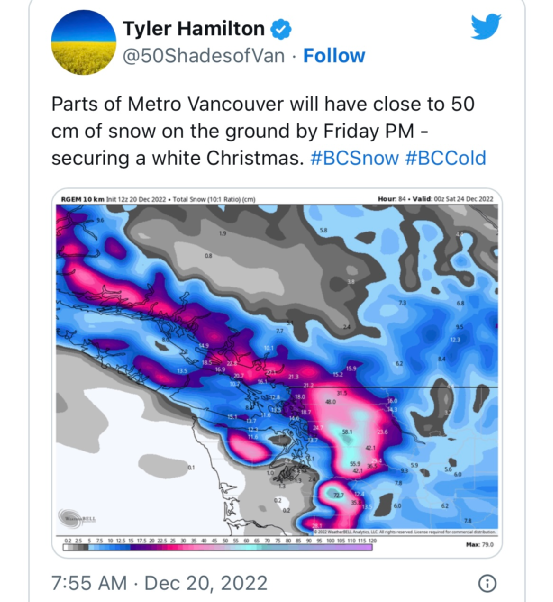The width and height of the screenshot is (553, 602).
Task: Click the tweet timestamp 7:55 AM
Action: tap(89, 583)
